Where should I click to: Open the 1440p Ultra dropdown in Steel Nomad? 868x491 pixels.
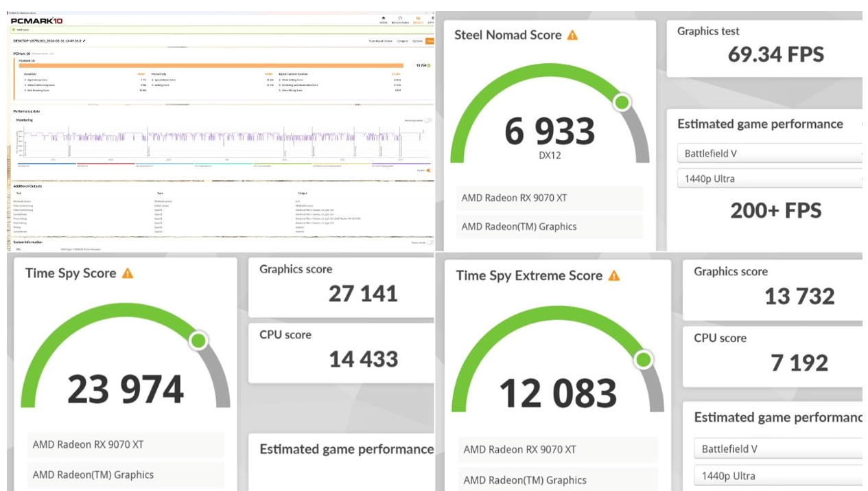tap(769, 179)
